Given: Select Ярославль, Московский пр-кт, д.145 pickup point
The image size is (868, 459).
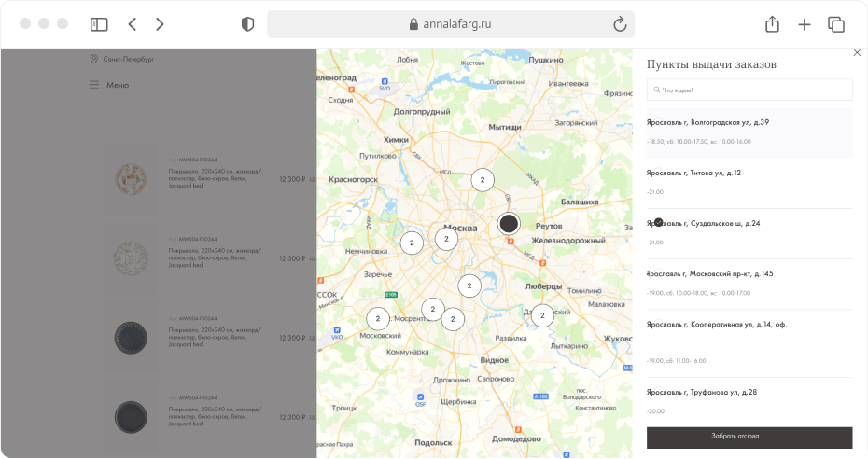Looking at the screenshot, I should pos(749,284).
